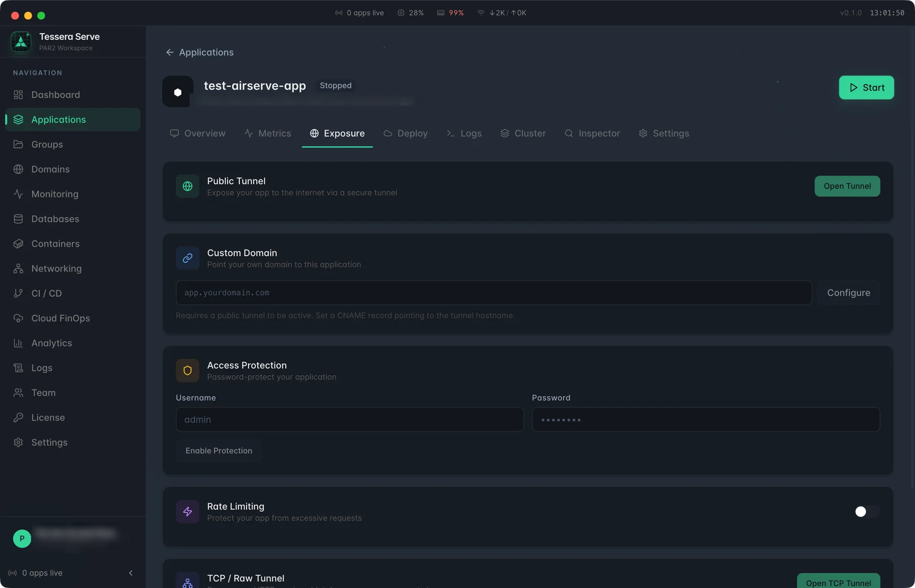Click the Open Tunnel button

point(847,187)
